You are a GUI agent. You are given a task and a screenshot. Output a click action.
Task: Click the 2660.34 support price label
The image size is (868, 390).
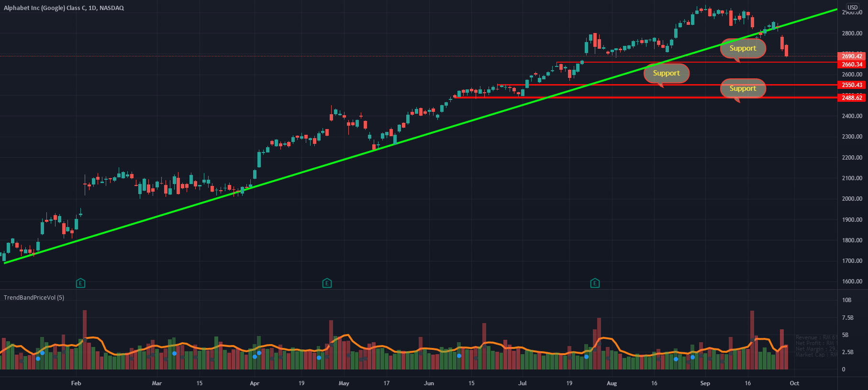(x=852, y=65)
